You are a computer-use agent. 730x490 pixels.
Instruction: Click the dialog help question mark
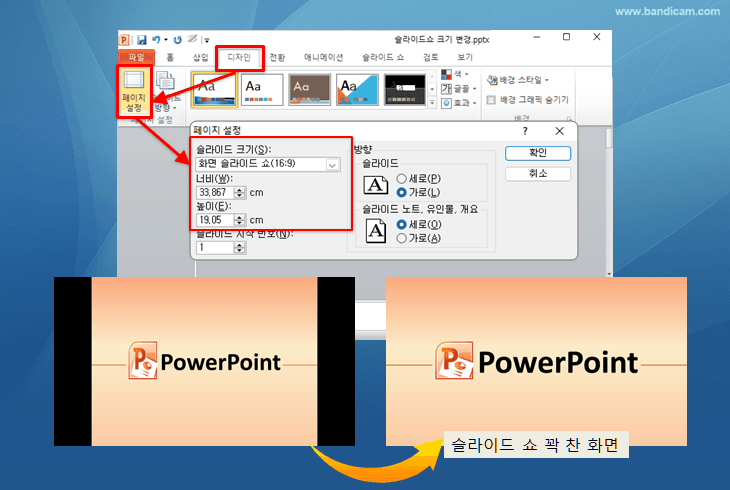(x=525, y=131)
